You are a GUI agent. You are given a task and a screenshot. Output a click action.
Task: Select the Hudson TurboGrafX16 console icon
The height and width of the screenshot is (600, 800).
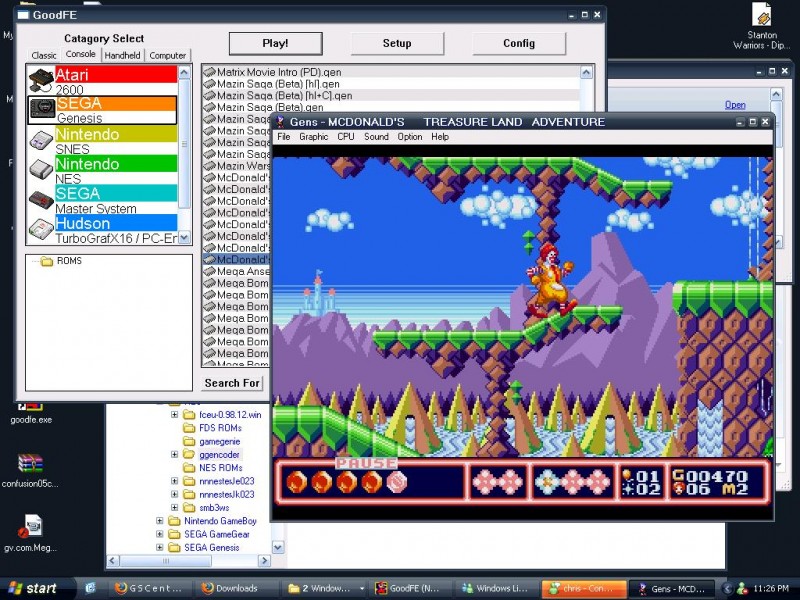(x=41, y=229)
